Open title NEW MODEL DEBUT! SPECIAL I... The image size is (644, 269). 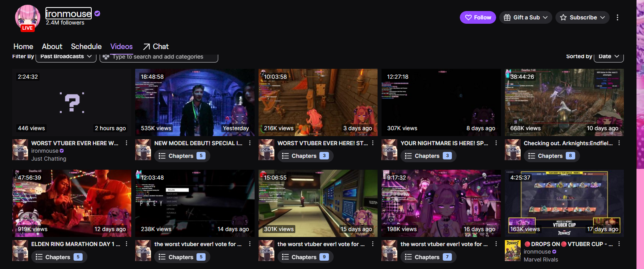tap(198, 143)
